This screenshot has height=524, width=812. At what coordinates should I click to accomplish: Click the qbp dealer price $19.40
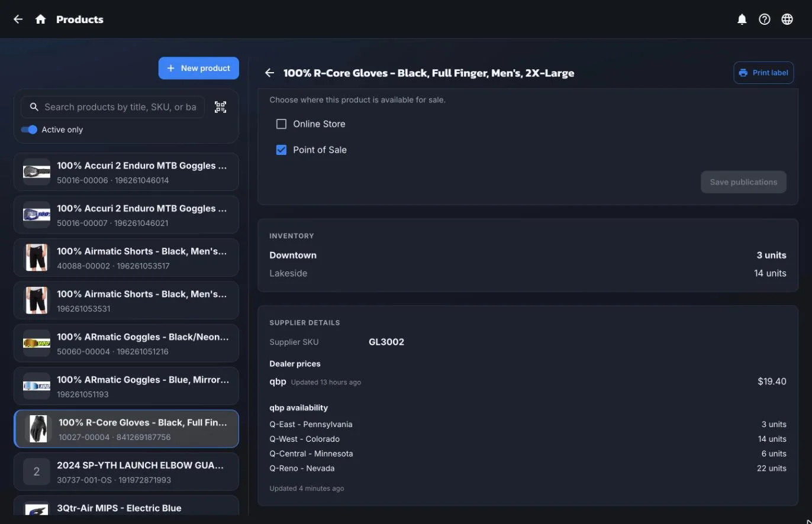click(772, 381)
